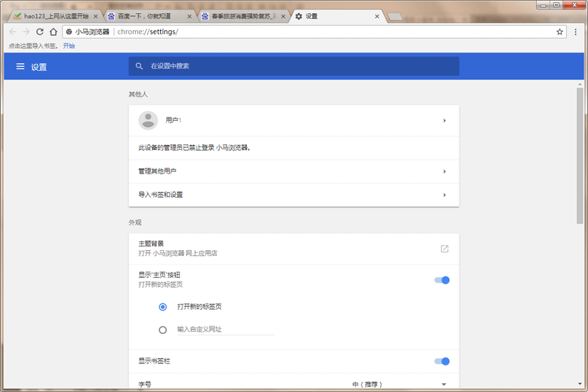Image resolution: width=588 pixels, height=392 pixels.
Task: Go to the home page icon
Action: (53, 32)
